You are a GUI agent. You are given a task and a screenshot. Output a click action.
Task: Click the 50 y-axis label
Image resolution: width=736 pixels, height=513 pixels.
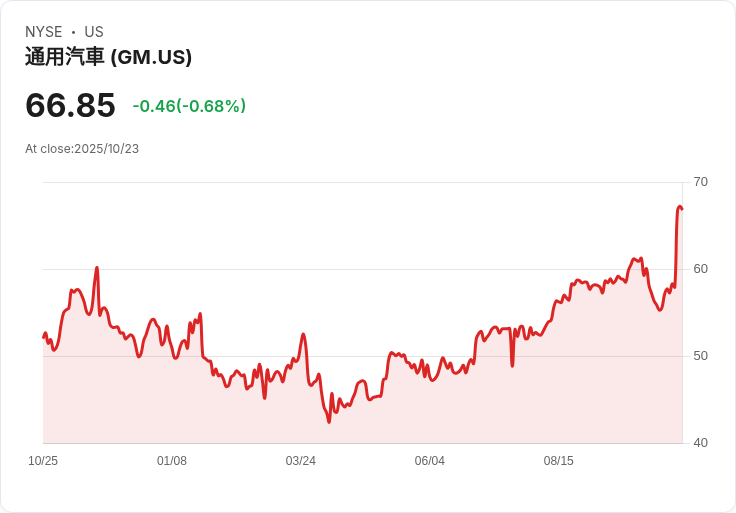[x=700, y=356]
